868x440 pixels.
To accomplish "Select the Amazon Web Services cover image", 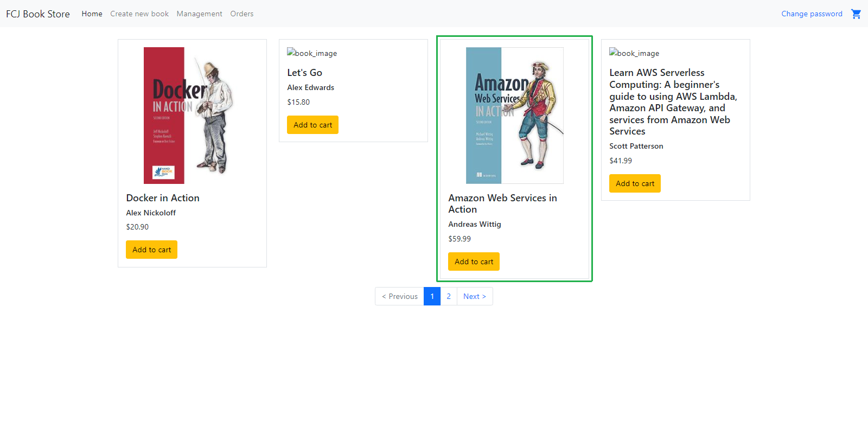I will pyautogui.click(x=515, y=116).
